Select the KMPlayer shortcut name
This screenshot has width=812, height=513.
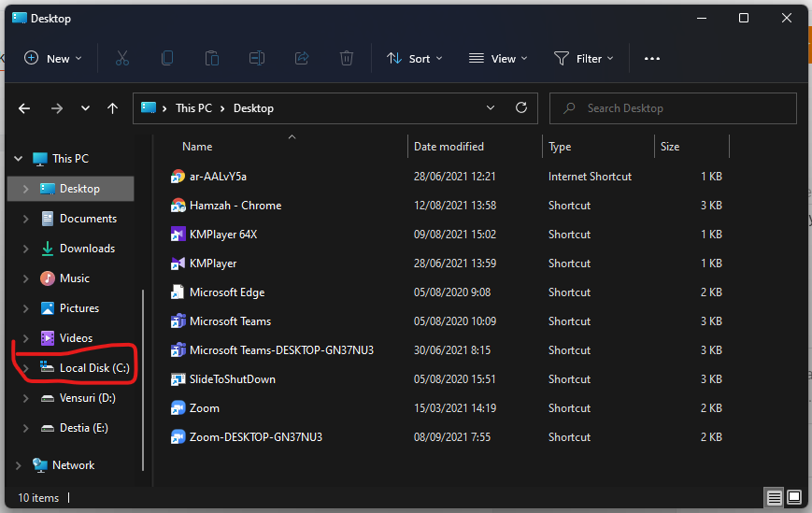[x=213, y=264]
